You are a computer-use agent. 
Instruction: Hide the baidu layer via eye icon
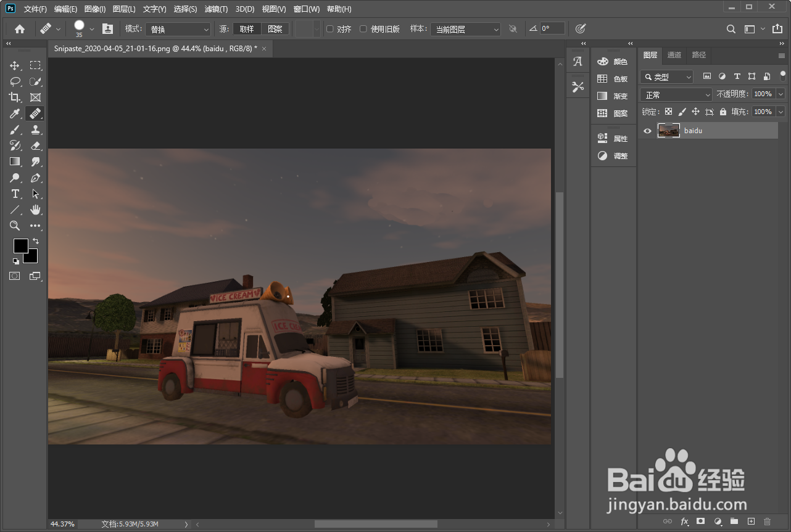[x=647, y=131]
